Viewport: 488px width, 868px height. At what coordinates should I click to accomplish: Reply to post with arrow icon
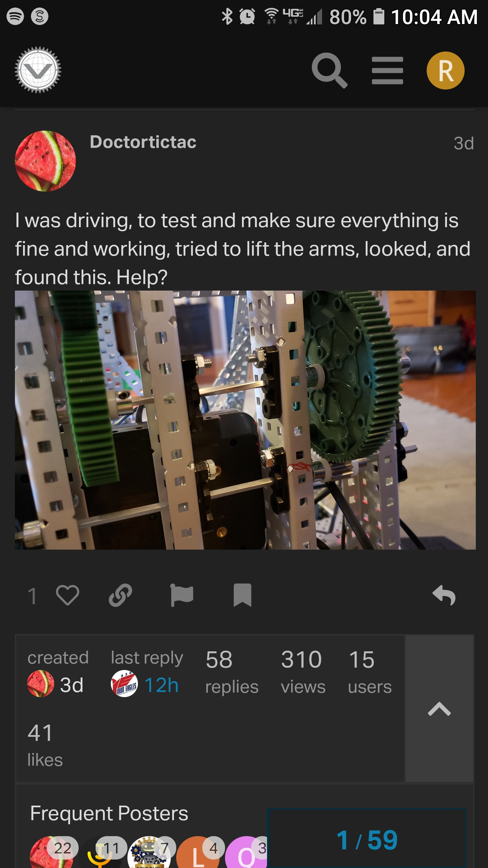(x=444, y=595)
